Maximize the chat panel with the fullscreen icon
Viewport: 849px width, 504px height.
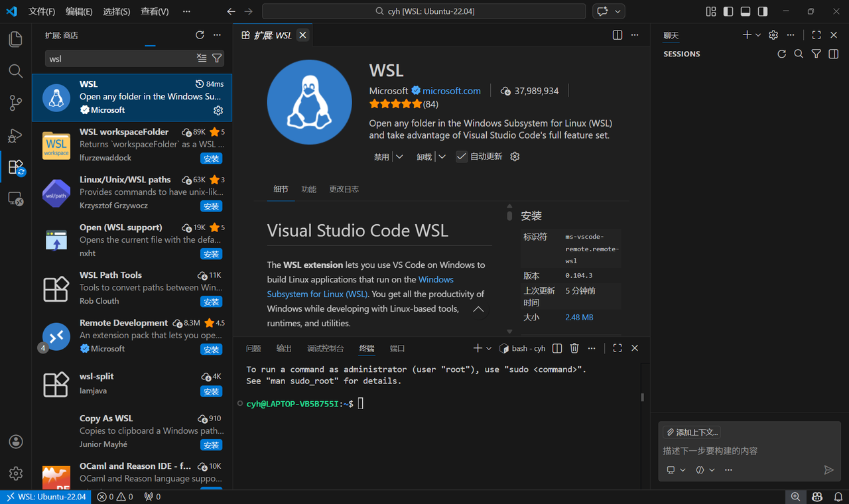point(816,35)
